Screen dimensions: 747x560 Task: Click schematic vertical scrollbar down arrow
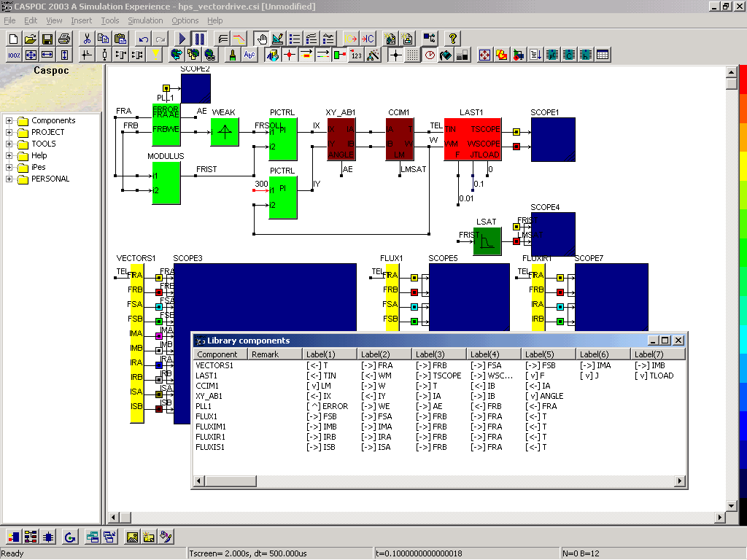click(x=732, y=506)
